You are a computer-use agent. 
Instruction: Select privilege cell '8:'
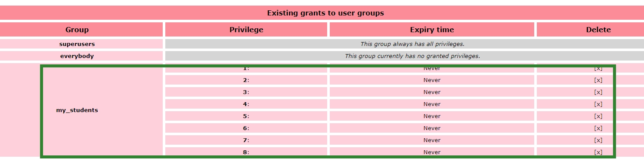point(246,152)
